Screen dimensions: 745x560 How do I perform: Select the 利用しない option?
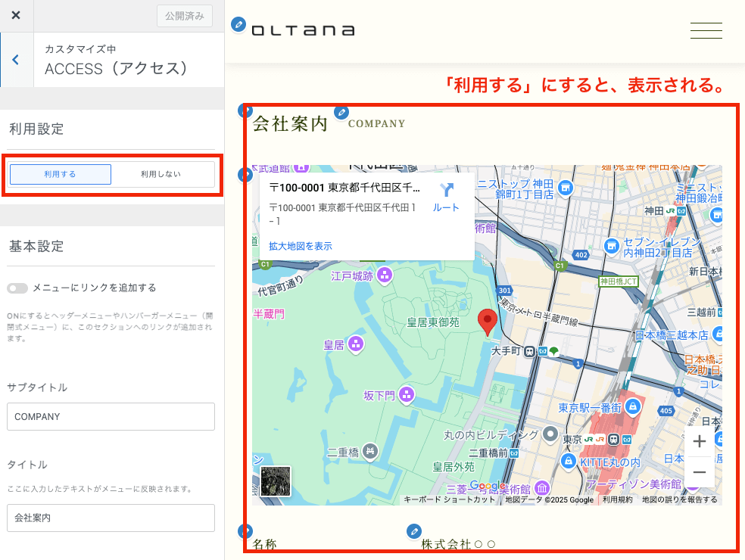click(x=161, y=174)
